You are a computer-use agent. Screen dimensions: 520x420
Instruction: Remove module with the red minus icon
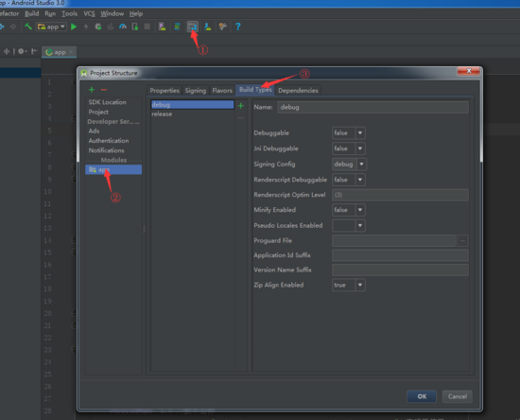click(104, 90)
